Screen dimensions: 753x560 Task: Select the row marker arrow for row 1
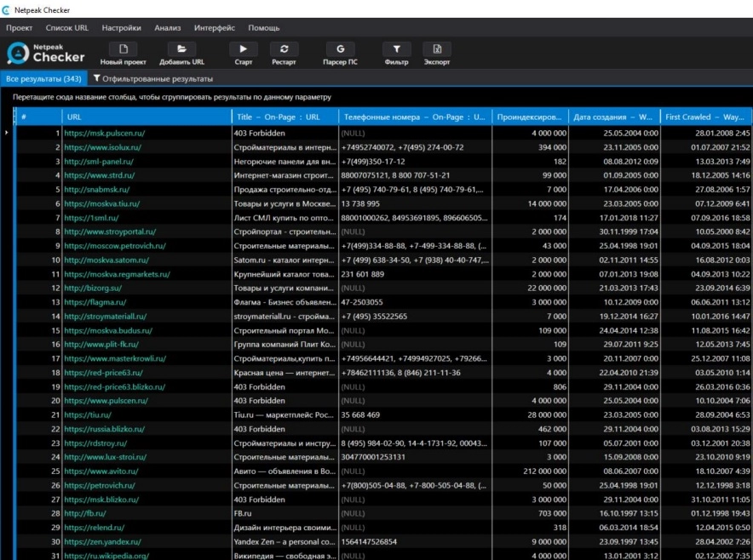[6, 133]
